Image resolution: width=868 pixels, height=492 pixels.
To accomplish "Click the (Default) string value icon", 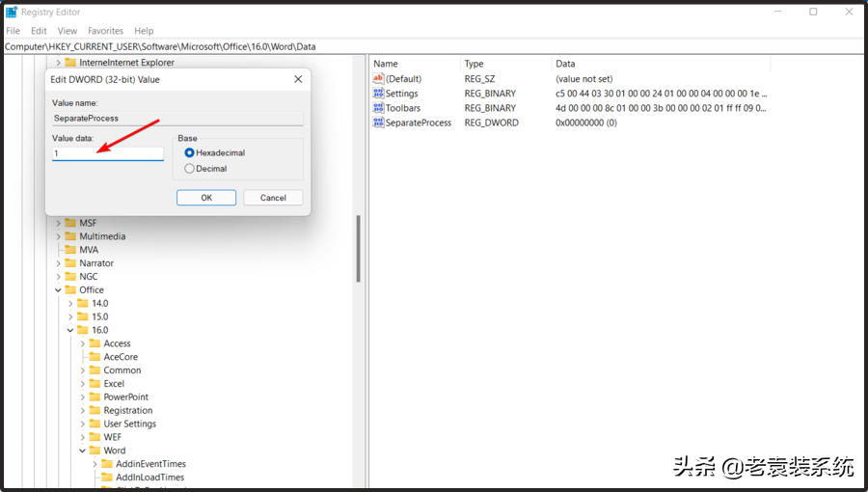I will [378, 79].
